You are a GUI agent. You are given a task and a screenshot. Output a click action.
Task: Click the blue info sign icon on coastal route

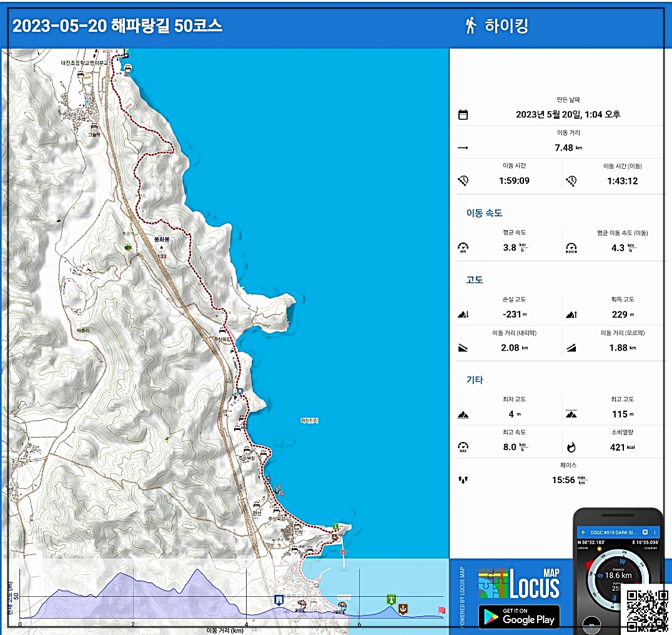(x=240, y=391)
